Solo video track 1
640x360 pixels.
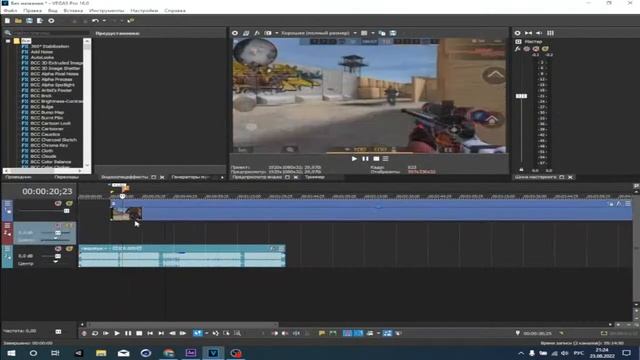point(69,203)
